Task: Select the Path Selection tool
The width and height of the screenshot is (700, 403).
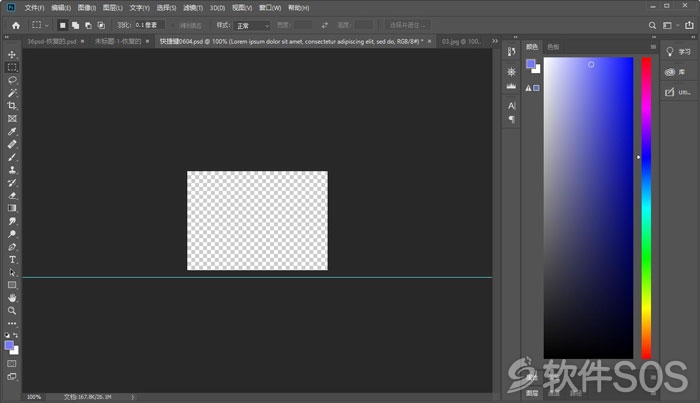Action: pyautogui.click(x=12, y=272)
